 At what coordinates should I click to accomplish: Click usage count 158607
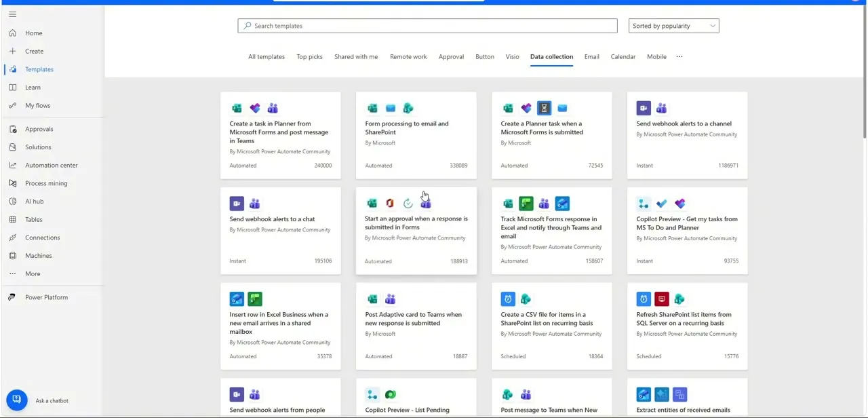(594, 261)
